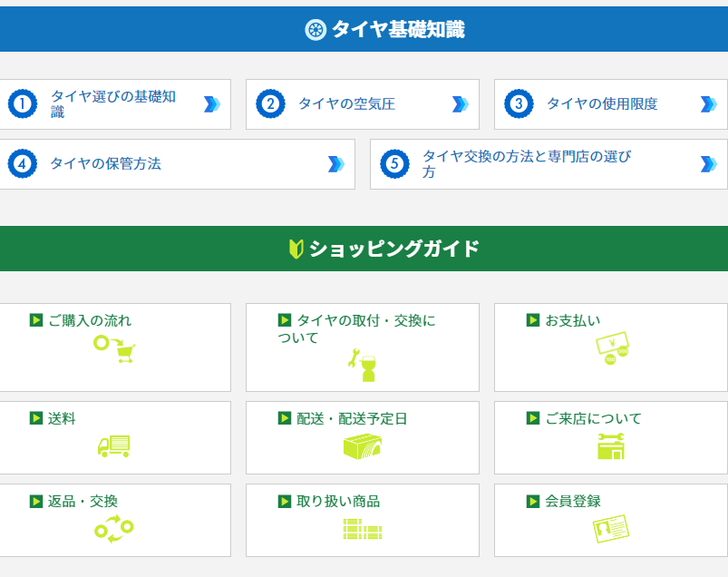This screenshot has height=577, width=728.
Task: Expand the chevron next to タイヤの空気圧
Action: [461, 103]
